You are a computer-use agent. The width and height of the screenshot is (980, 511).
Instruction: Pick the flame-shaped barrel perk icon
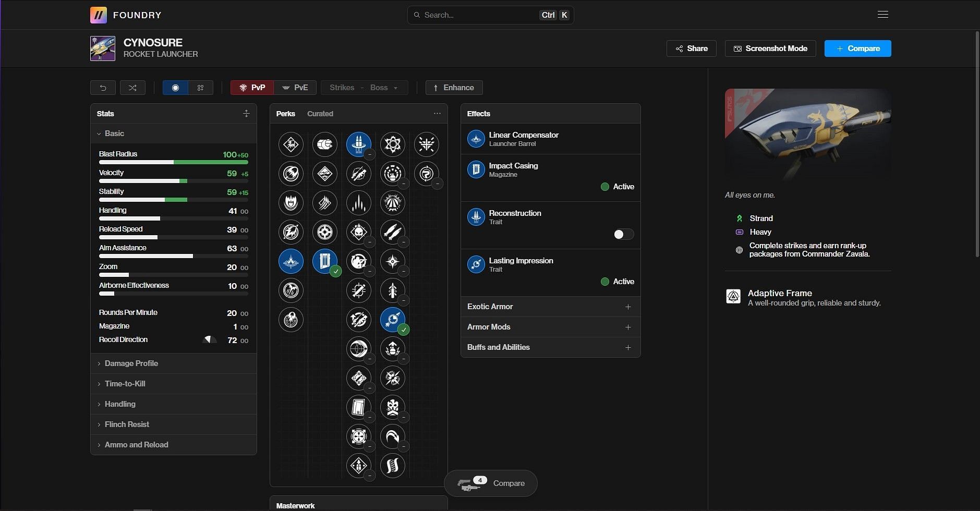[291, 203]
